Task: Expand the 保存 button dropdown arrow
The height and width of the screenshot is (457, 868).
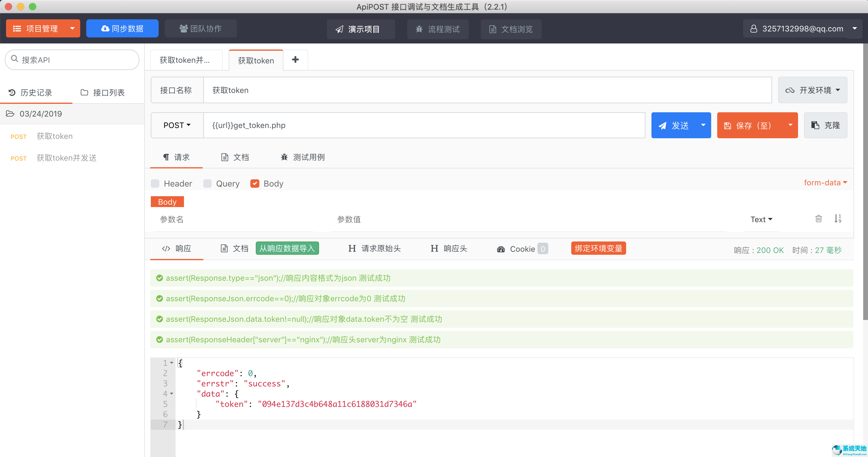Action: click(x=790, y=125)
